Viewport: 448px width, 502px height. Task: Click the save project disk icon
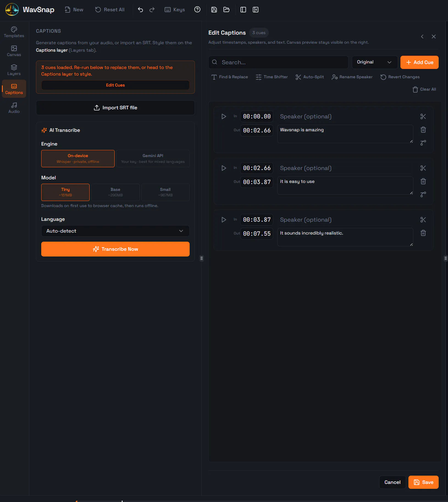[214, 10]
